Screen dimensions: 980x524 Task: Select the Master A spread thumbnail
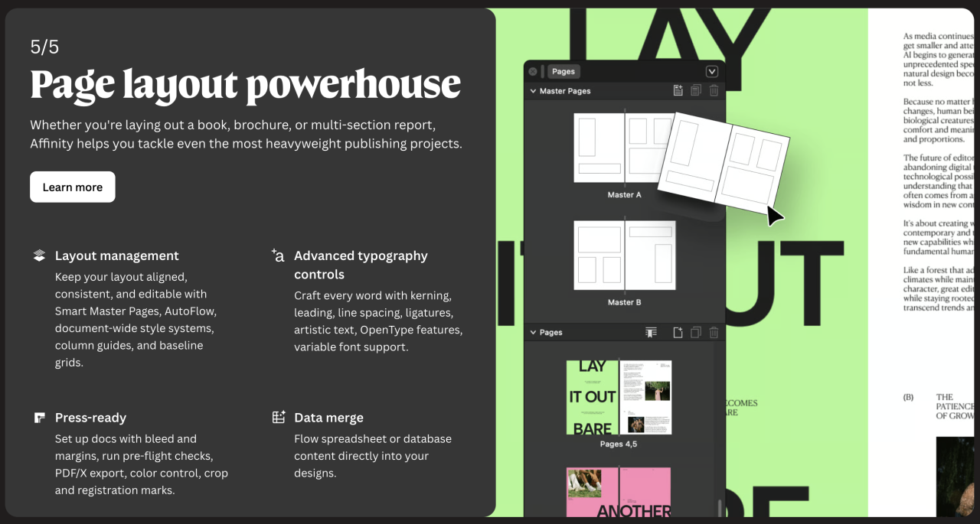tap(624, 148)
